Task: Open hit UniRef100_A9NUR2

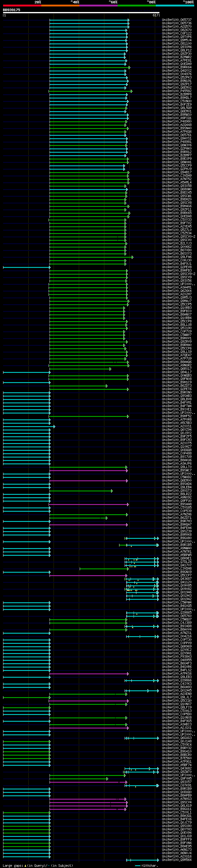Action: (x=176, y=365)
